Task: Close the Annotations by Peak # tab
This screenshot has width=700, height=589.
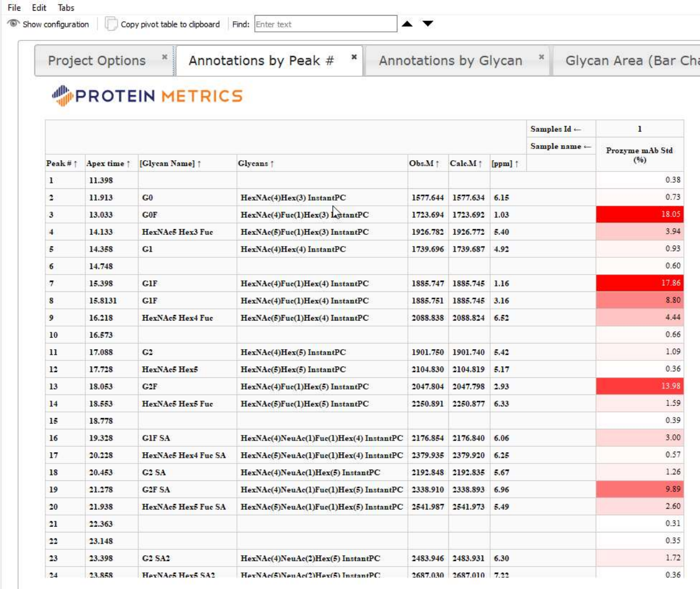Action: coord(354,57)
